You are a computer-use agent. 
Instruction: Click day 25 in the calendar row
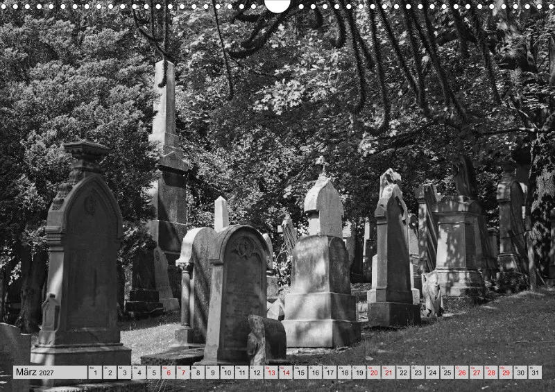(447, 373)
